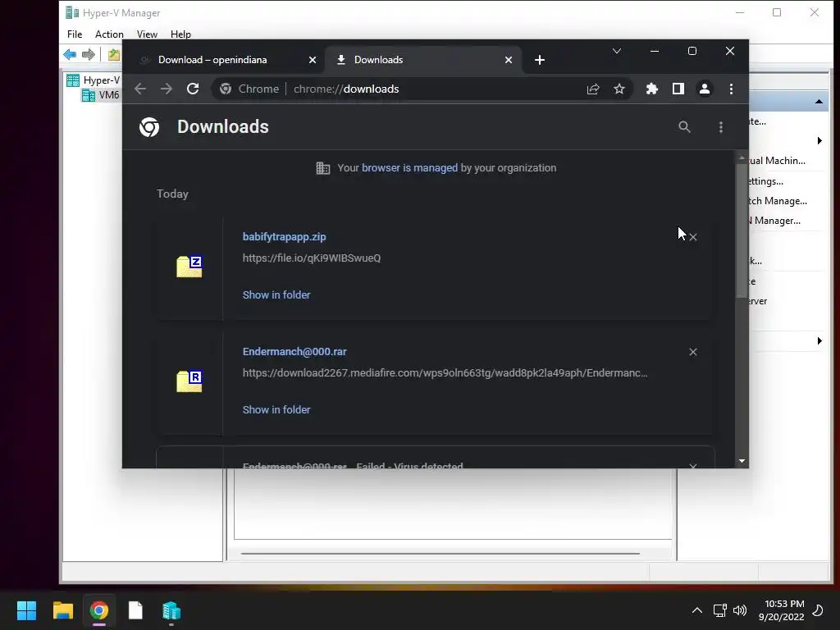Click Chrome icon on taskbar

[x=99, y=610]
